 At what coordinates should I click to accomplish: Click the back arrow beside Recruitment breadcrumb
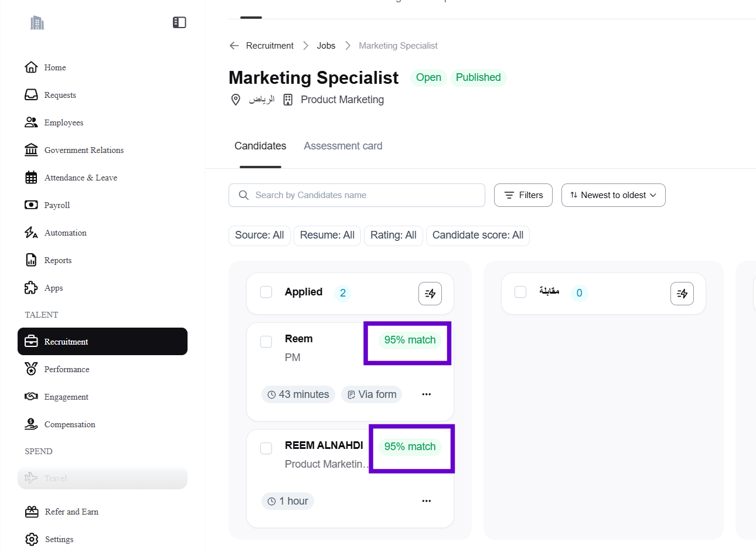pyautogui.click(x=234, y=46)
